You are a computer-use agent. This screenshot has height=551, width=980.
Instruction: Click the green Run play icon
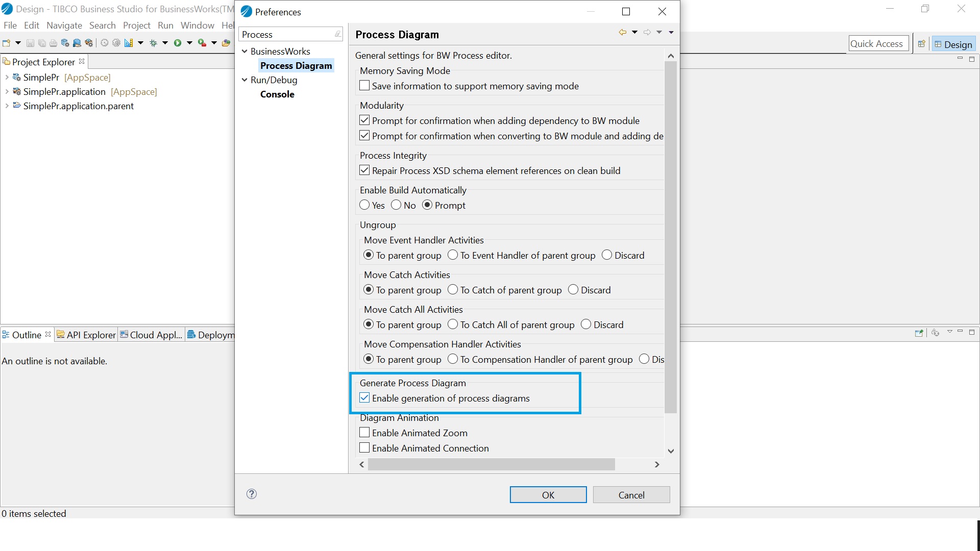point(178,43)
